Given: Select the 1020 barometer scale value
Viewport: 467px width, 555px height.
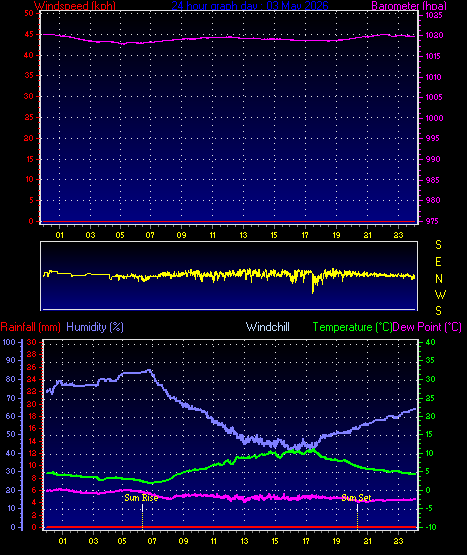Looking at the screenshot, I should click(434, 35).
